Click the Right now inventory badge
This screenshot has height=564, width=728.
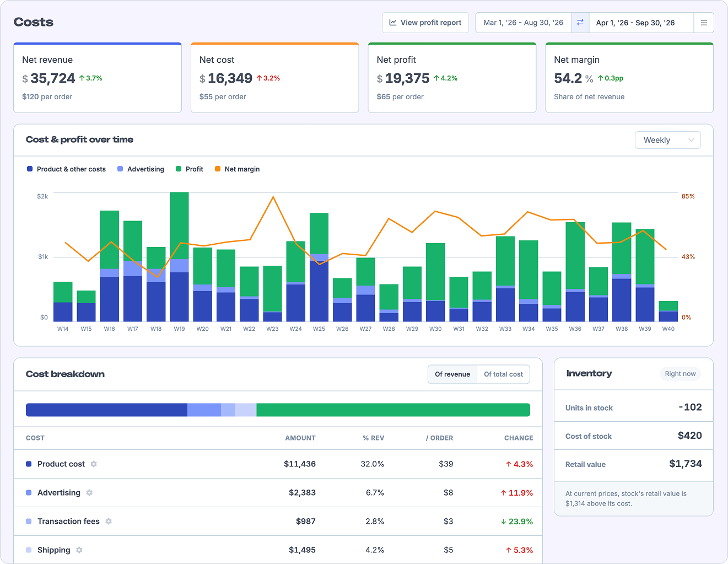pos(680,374)
